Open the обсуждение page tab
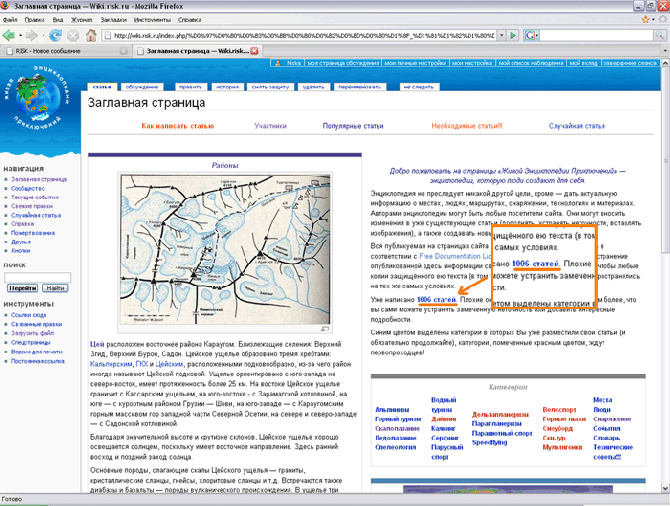670x506 pixels. tap(142, 87)
